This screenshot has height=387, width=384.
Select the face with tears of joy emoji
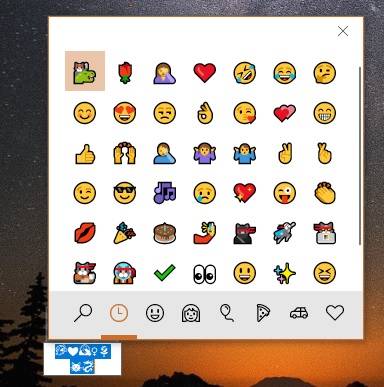285,73
